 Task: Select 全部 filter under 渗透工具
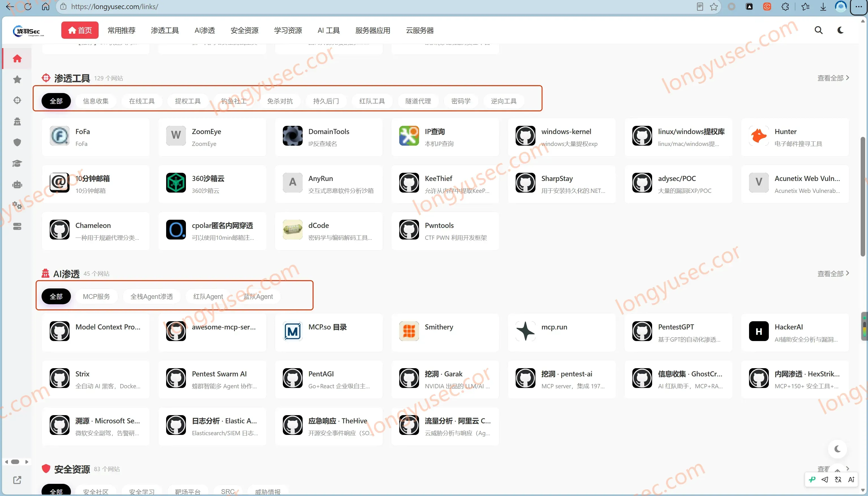coord(56,101)
